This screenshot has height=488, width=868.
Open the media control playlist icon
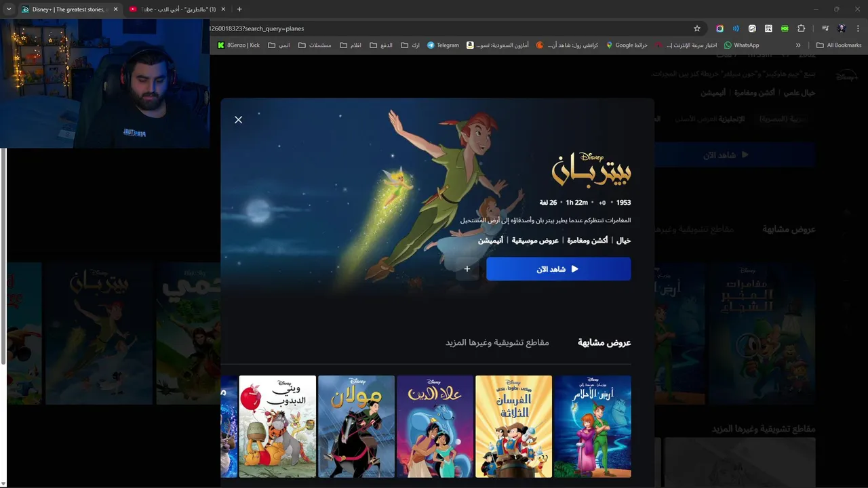[825, 28]
